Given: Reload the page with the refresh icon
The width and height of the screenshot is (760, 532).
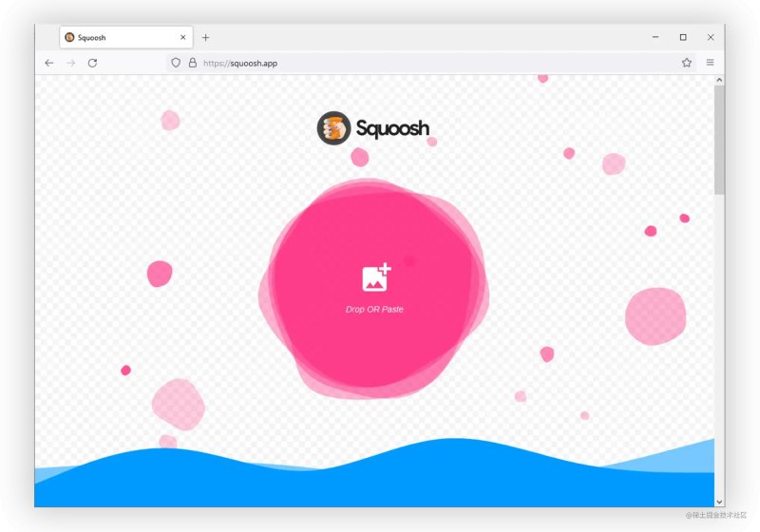Looking at the screenshot, I should coord(92,63).
